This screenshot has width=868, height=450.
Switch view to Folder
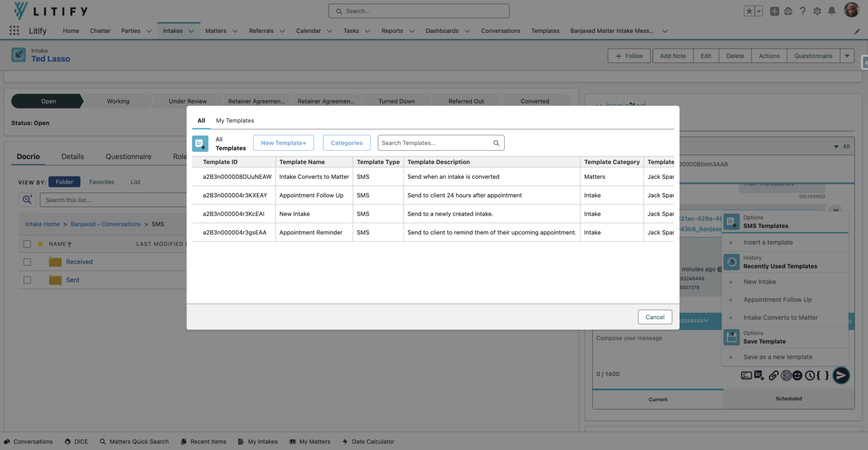tap(64, 182)
